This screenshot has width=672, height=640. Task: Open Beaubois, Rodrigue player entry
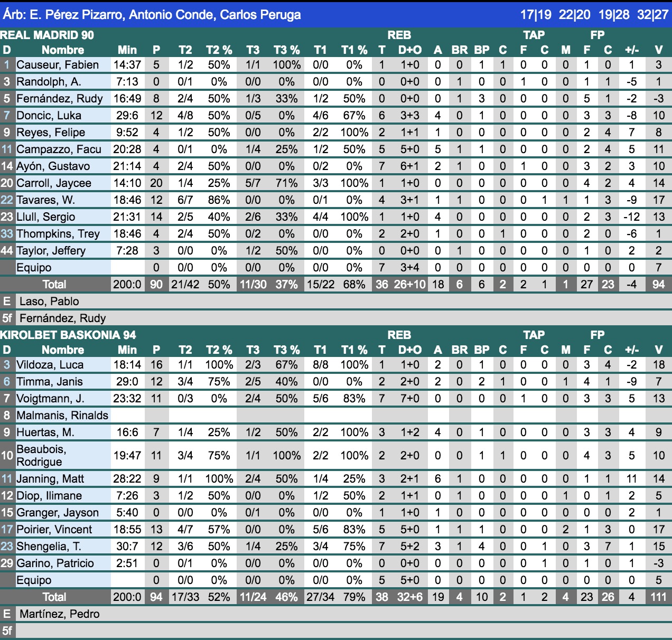pyautogui.click(x=41, y=455)
